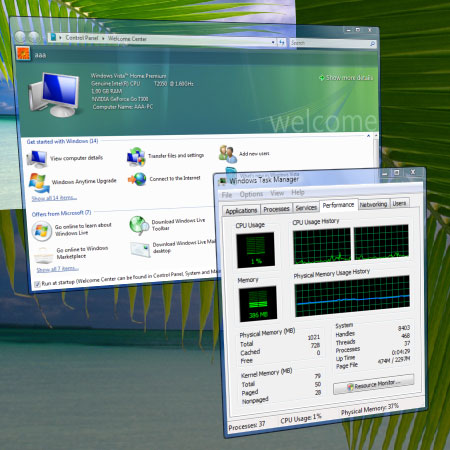
Task: Click the Up Time label in Task Manager
Action: [x=345, y=358]
